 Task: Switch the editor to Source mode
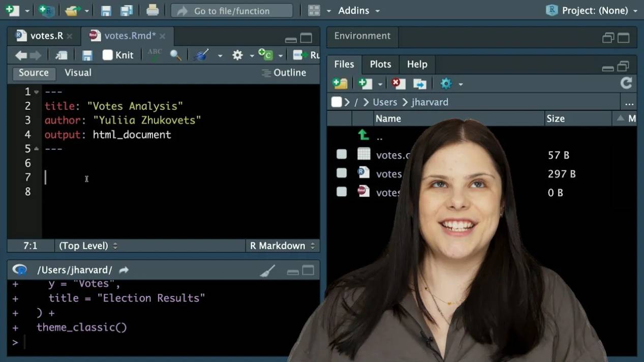point(34,73)
